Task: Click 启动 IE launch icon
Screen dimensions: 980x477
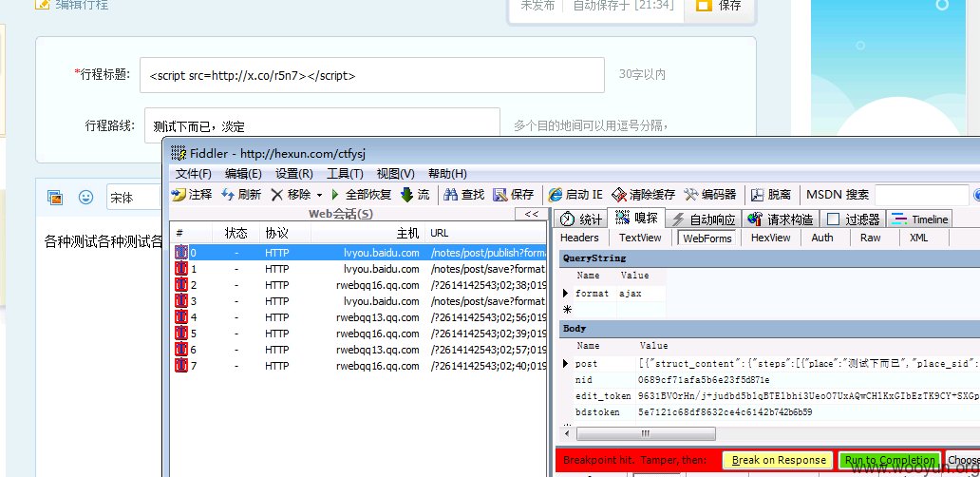Action: [x=555, y=195]
